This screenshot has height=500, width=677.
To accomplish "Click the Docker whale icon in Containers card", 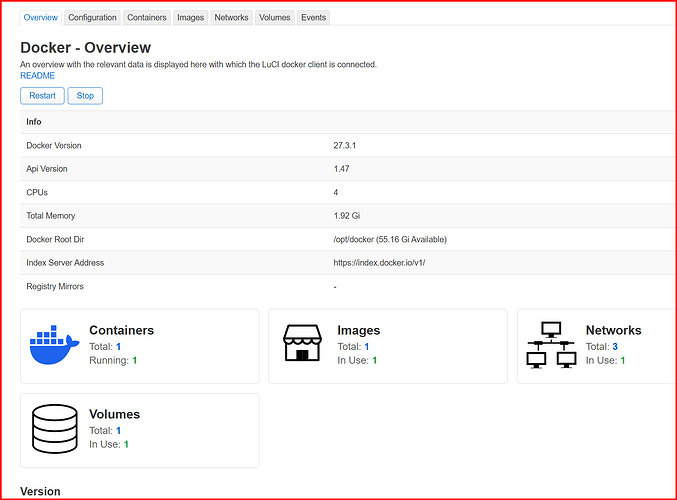I will pyautogui.click(x=54, y=345).
